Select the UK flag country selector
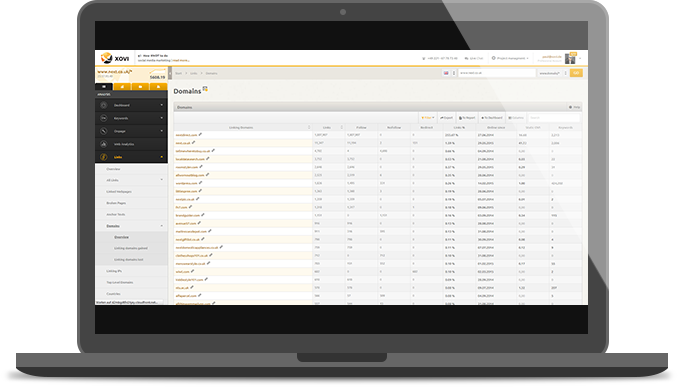678x387 pixels. pyautogui.click(x=446, y=73)
